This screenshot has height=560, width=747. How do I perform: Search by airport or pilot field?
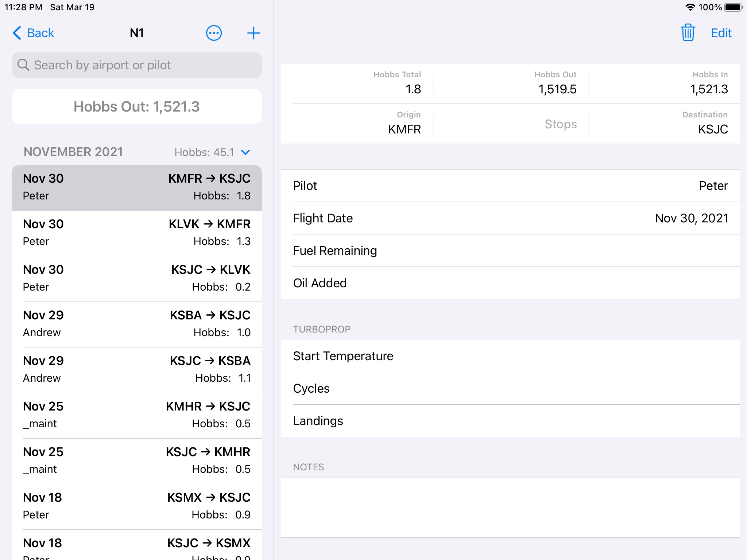136,65
